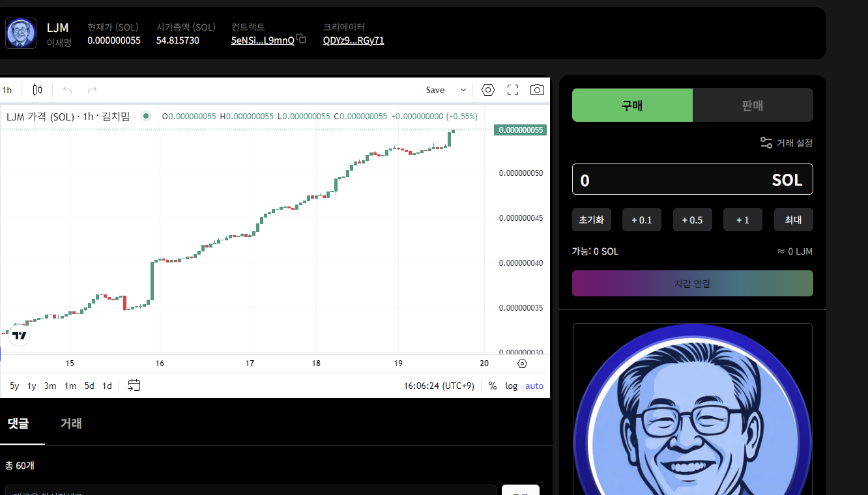Screen dimensions: 868x495
Task: Click the Save chart layout button
Action: coord(435,90)
